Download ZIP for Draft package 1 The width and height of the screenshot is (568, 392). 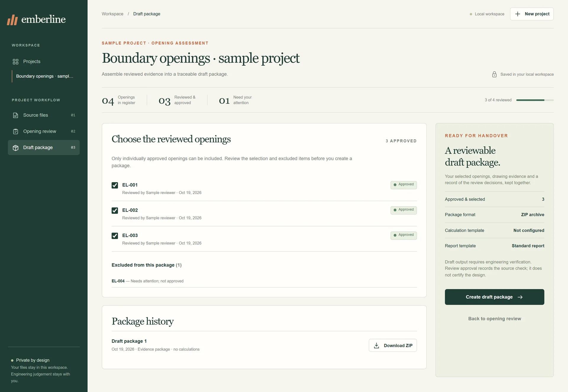point(393,346)
